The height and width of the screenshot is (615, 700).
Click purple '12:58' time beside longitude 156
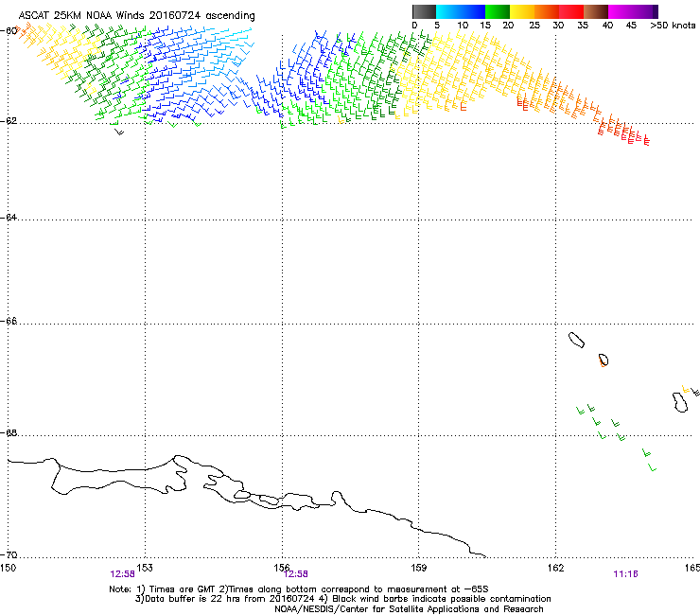point(295,574)
